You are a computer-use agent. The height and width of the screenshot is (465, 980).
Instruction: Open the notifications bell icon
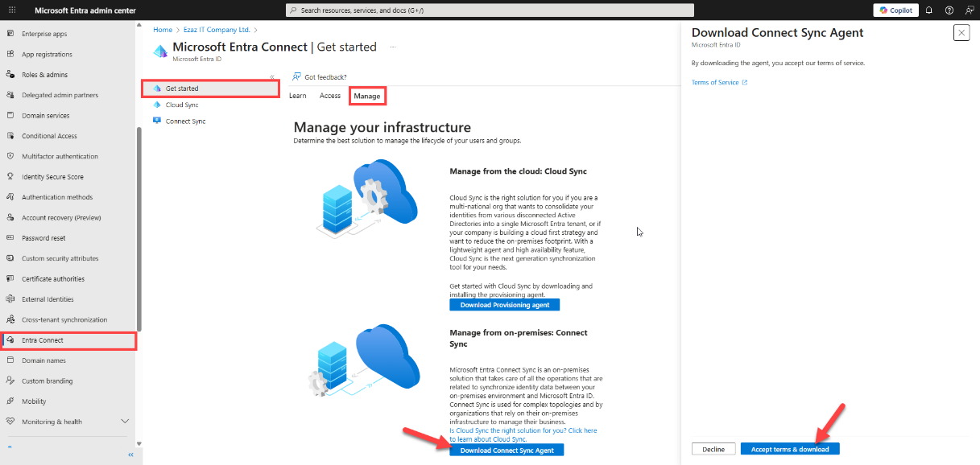(x=928, y=10)
